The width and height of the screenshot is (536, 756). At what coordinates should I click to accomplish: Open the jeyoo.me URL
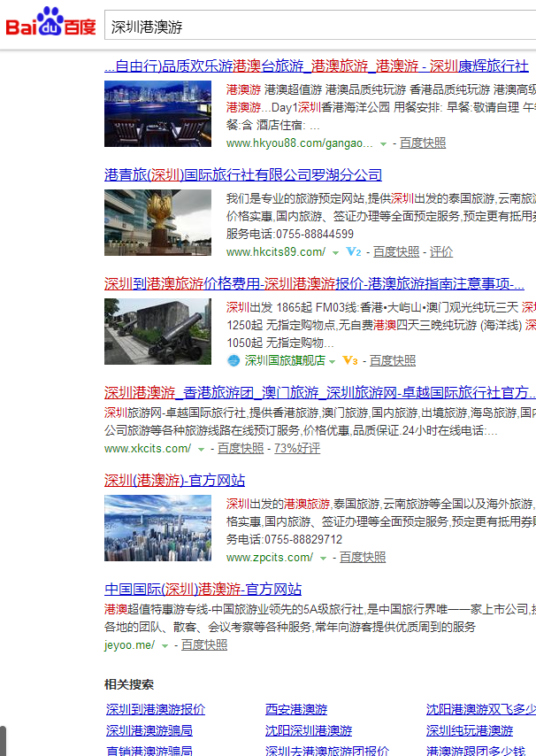coord(129,645)
